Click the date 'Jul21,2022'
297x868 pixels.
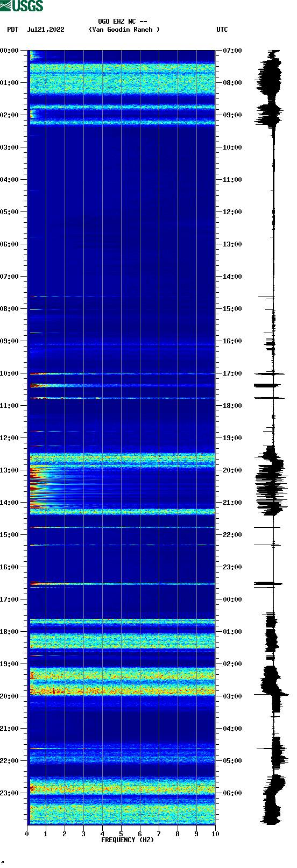point(46,30)
